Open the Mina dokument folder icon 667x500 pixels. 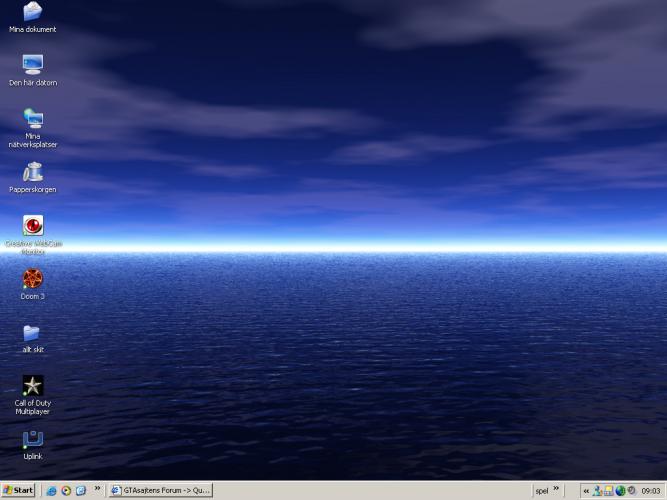tap(33, 12)
